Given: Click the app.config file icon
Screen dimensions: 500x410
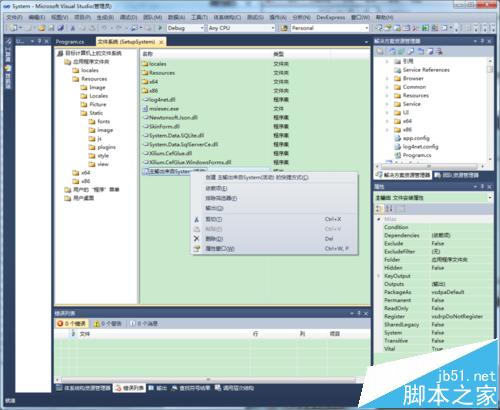Looking at the screenshot, I should tap(397, 138).
